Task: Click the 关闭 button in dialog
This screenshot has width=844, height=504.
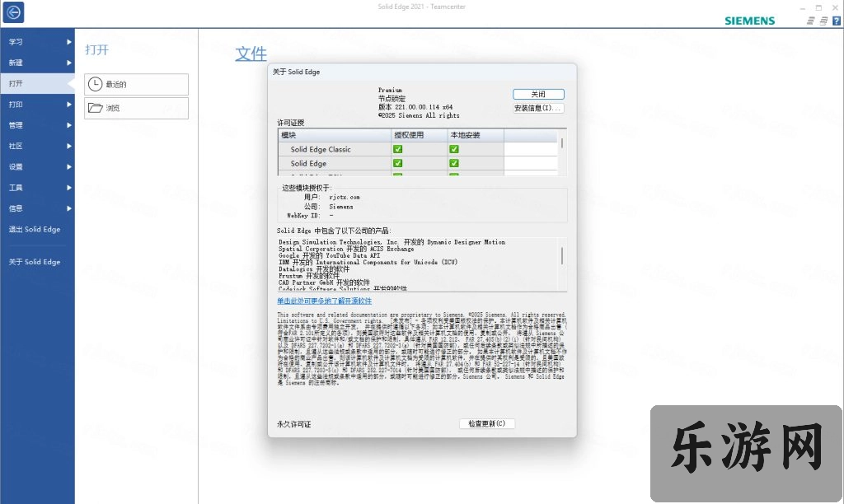Action: 538,94
